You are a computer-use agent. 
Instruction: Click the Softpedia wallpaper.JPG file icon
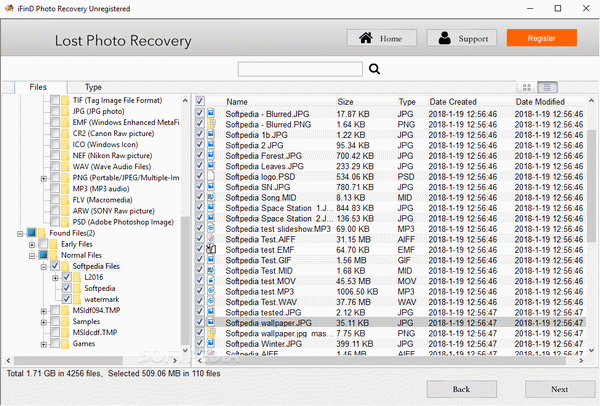pyautogui.click(x=211, y=322)
